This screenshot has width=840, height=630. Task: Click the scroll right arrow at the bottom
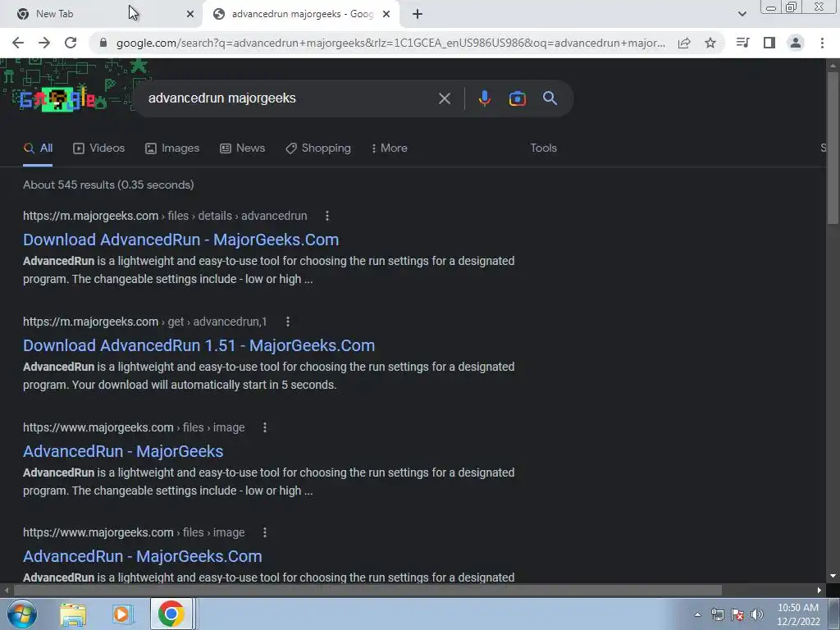819,591
